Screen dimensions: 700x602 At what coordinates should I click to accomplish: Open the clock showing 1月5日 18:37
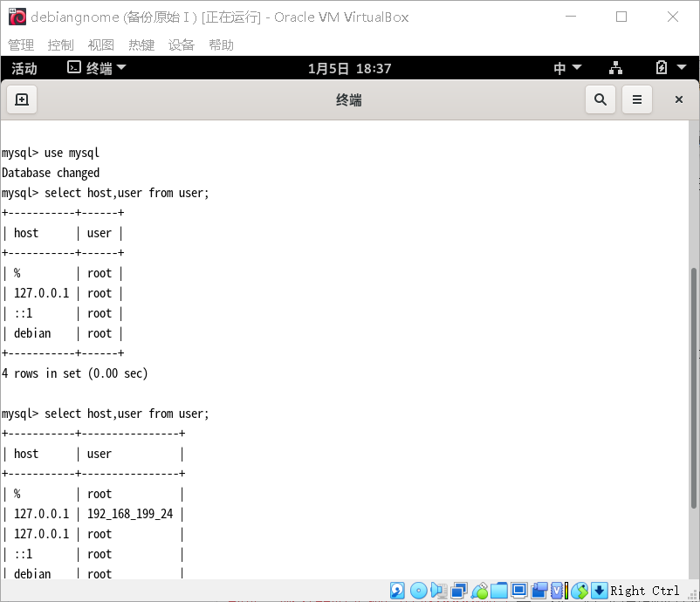coord(349,68)
